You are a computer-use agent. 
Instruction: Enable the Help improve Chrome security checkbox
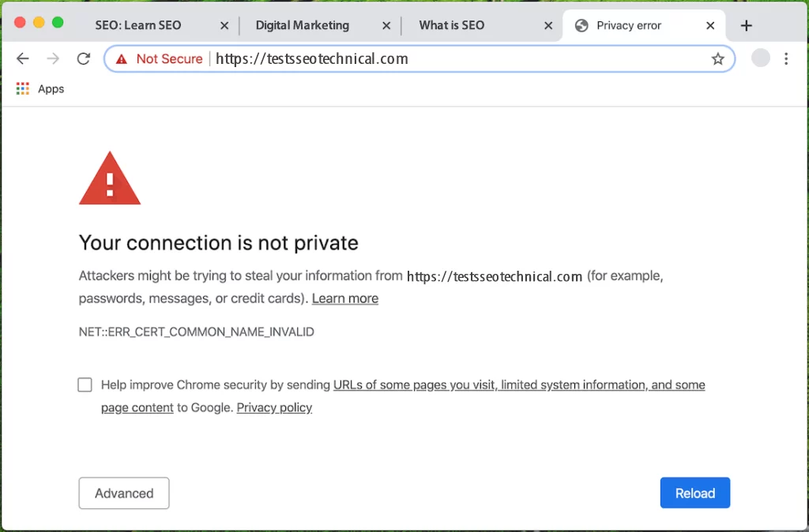(85, 384)
